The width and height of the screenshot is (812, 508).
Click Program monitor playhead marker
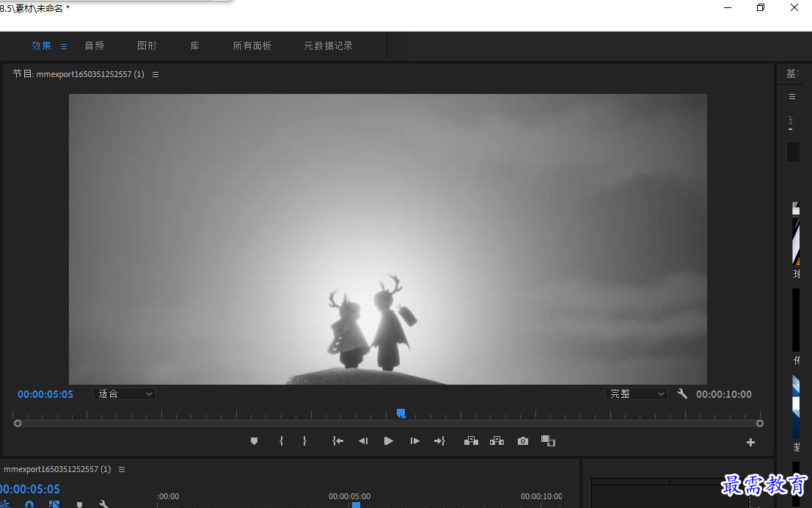(400, 413)
